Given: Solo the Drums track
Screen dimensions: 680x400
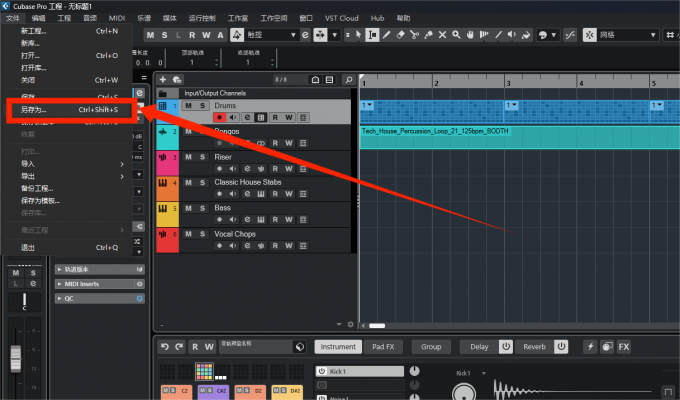Looking at the screenshot, I should (202, 106).
